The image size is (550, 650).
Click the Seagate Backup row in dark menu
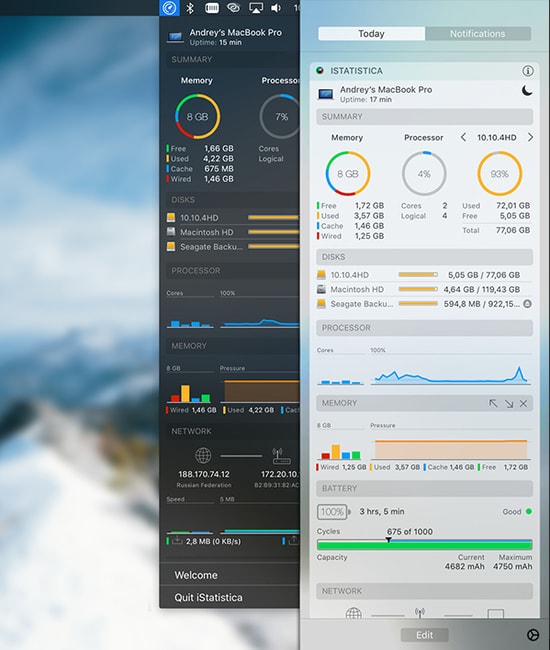click(232, 247)
